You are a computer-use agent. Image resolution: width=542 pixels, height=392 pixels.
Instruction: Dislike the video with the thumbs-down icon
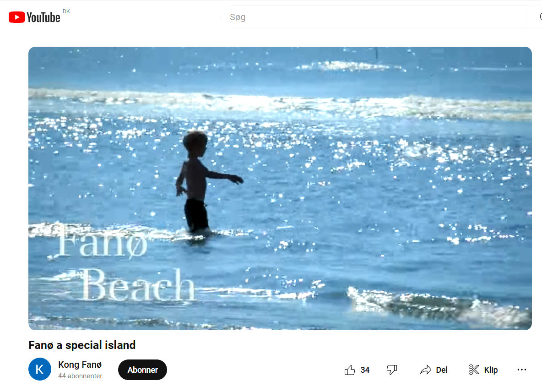coord(392,370)
